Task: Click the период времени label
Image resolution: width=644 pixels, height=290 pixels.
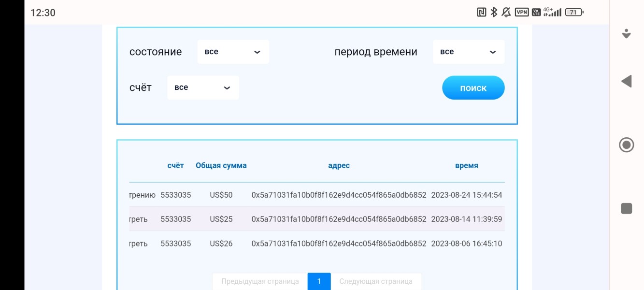Action: click(376, 52)
